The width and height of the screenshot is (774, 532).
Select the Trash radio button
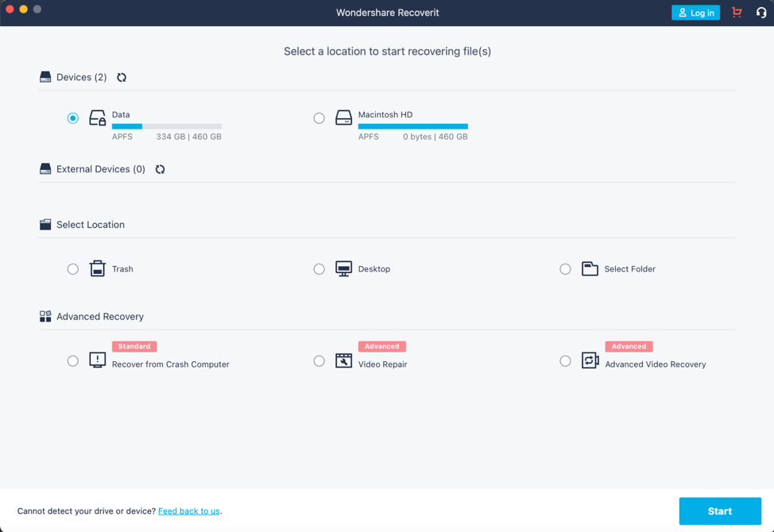(x=73, y=269)
